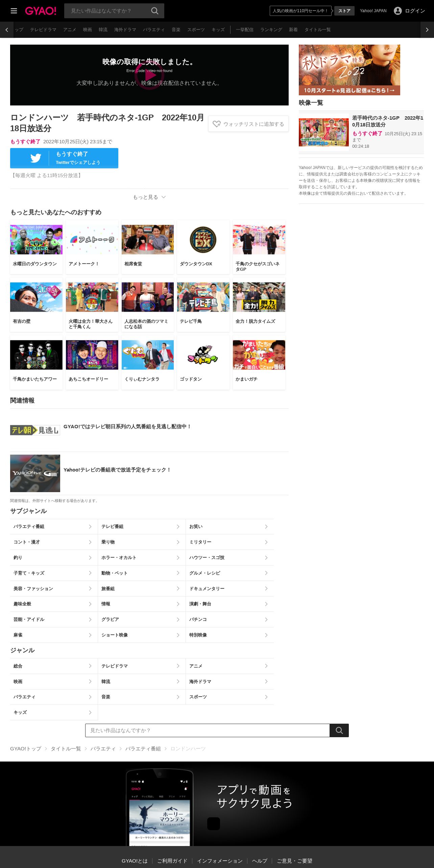
Task: Click GYAO!とは footer link
Action: [135, 861]
